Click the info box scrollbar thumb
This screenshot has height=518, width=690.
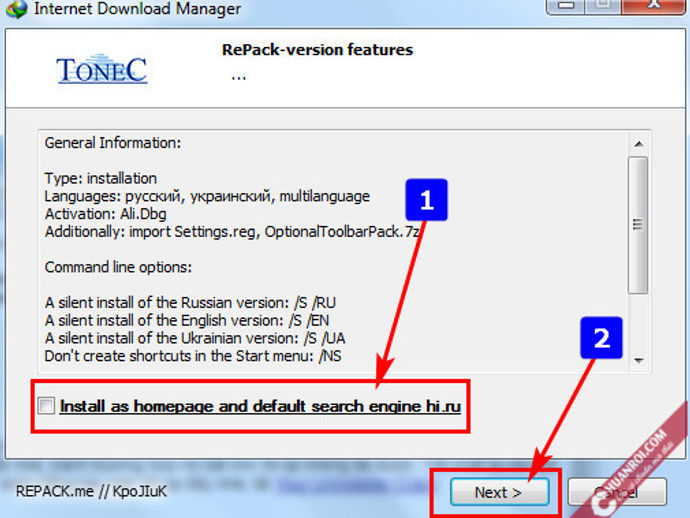[x=638, y=225]
